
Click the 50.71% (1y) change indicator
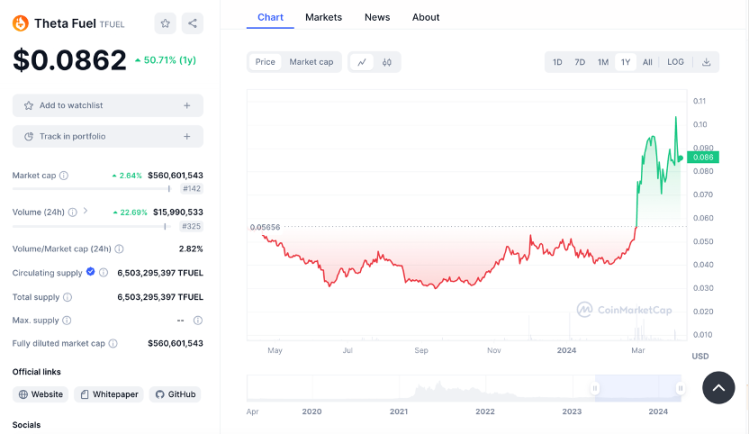(x=165, y=60)
